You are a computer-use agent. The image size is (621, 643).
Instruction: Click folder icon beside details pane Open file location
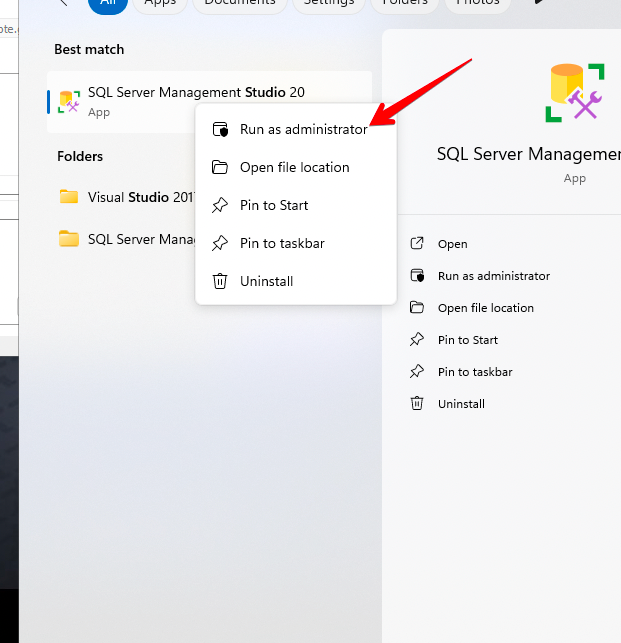[417, 307]
